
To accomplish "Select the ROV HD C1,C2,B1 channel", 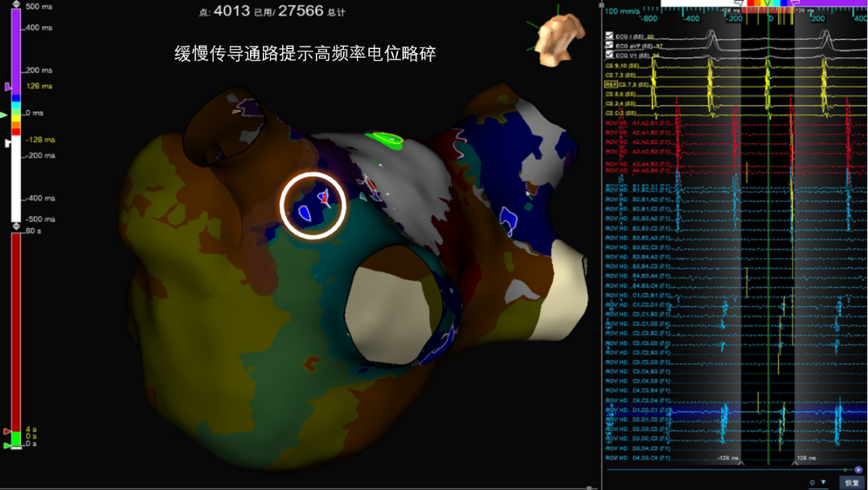I will [x=637, y=295].
